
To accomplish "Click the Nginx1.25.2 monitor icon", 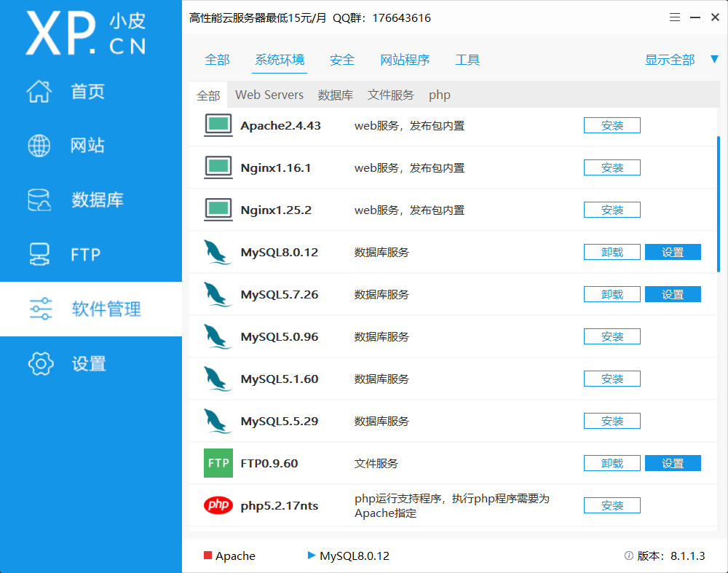I will [218, 210].
